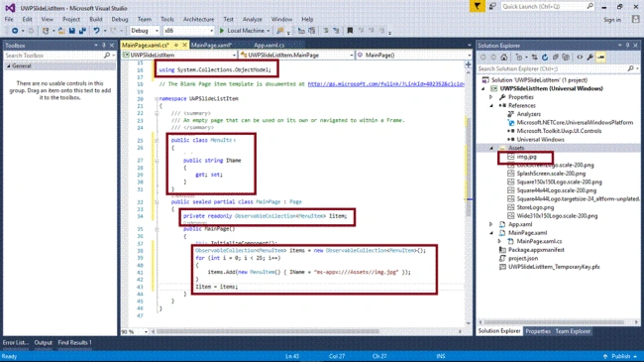Collapse the References node
The height and width of the screenshot is (362, 644).
click(491, 106)
